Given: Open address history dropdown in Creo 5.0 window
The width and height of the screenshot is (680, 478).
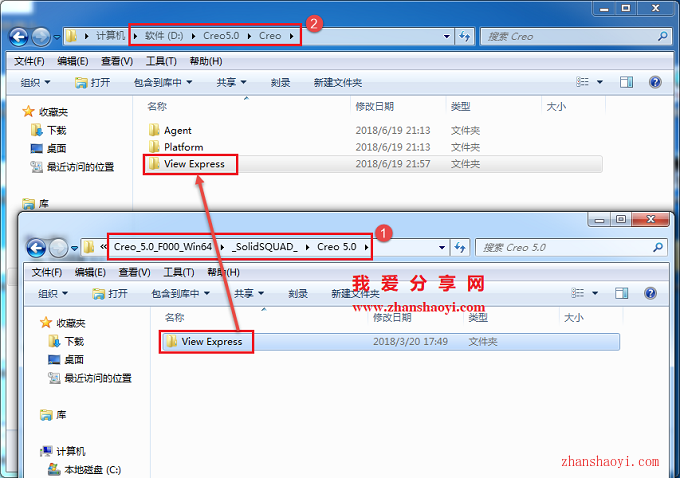Looking at the screenshot, I should point(442,247).
